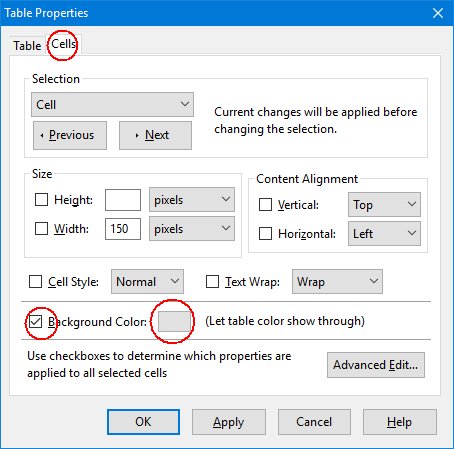Image resolution: width=454 pixels, height=449 pixels.
Task: Open the Selection Cell dropdown
Action: [112, 105]
